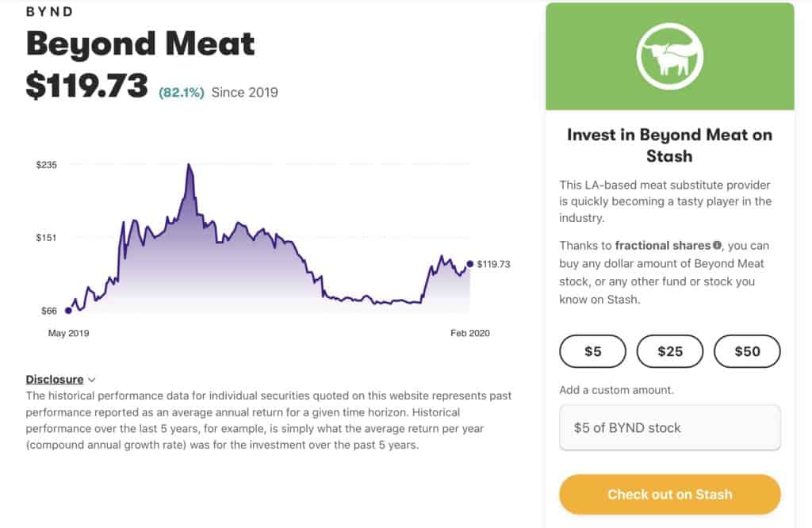Select the $25 amount option

click(x=669, y=351)
